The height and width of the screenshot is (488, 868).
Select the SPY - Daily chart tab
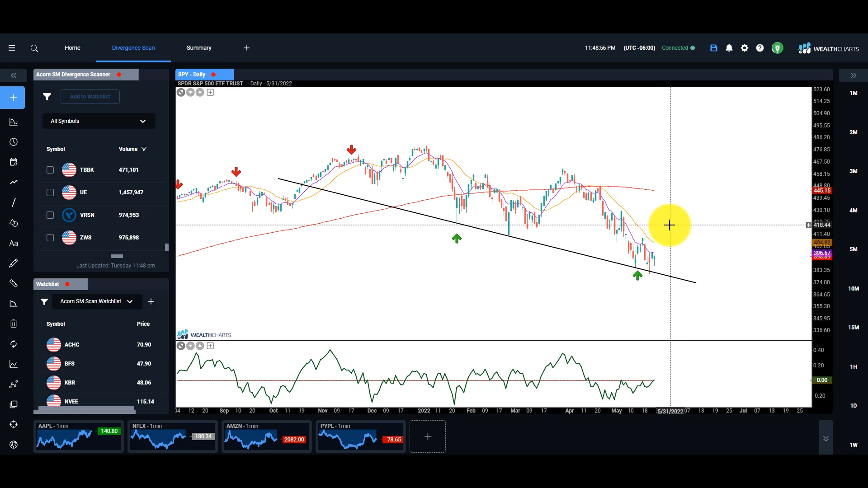[x=204, y=75]
